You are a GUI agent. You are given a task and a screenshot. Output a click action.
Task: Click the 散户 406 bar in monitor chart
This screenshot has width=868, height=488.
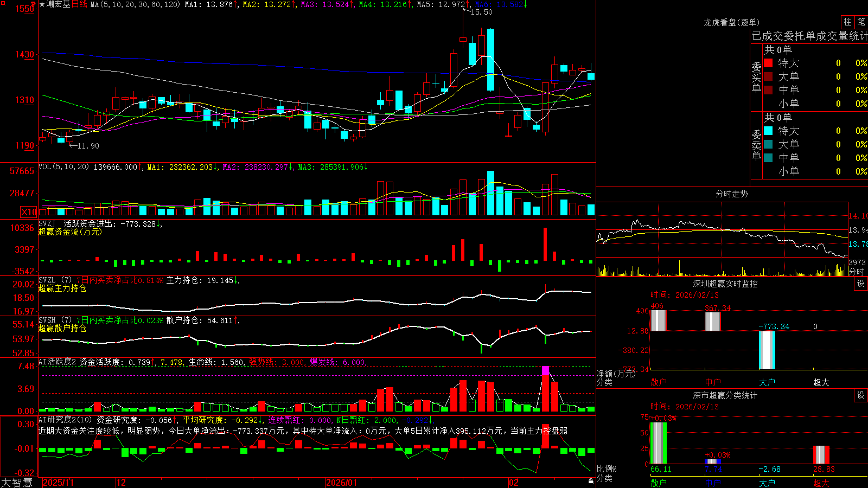(x=659, y=320)
